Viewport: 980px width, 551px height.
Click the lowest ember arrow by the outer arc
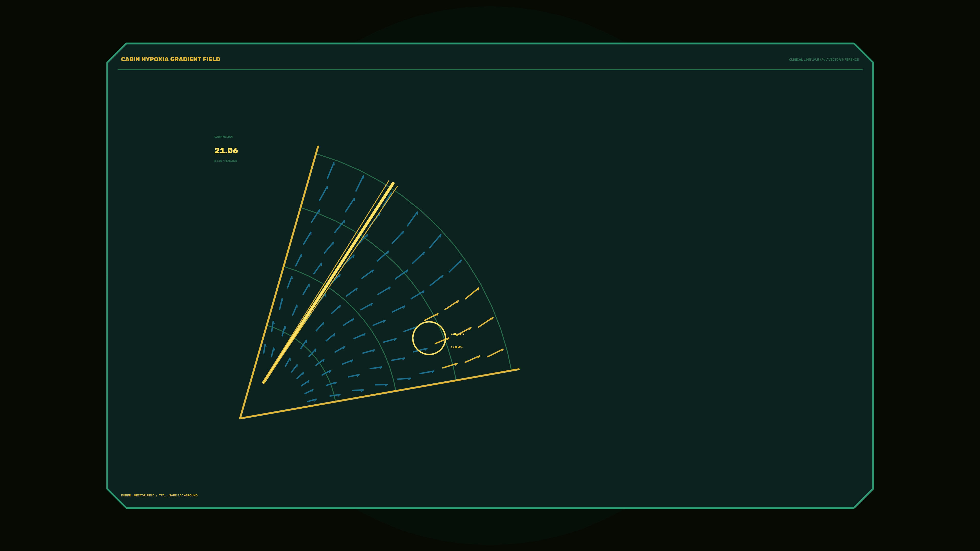pos(495,353)
